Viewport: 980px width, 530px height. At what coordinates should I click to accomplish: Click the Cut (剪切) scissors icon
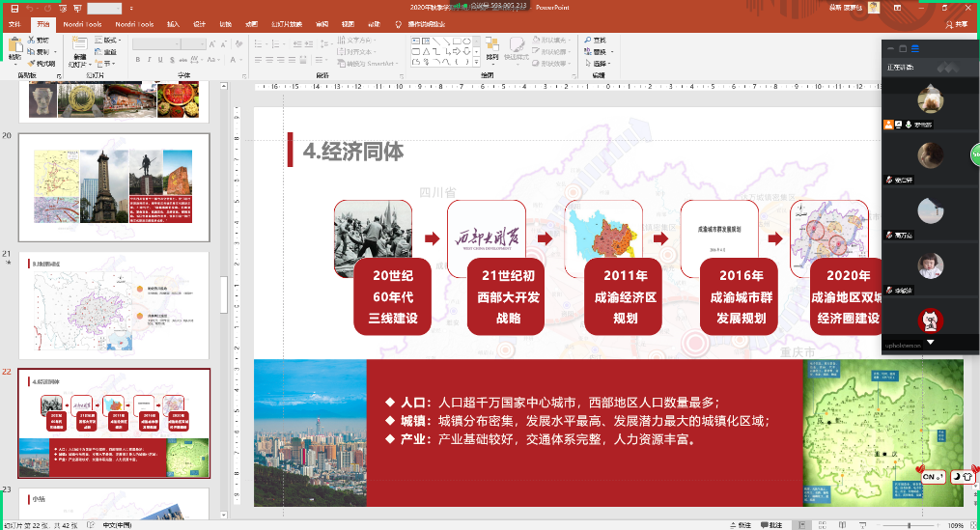click(31, 40)
